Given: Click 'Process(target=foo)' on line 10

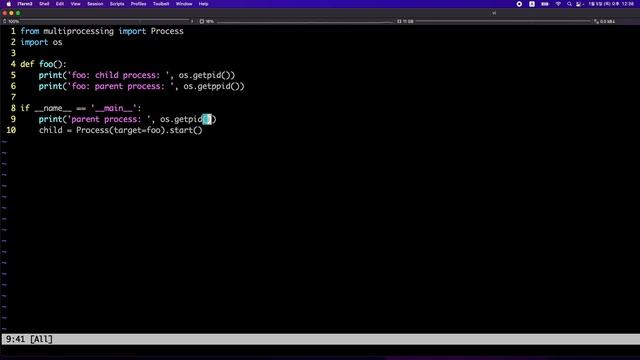Looking at the screenshot, I should pyautogui.click(x=120, y=131).
